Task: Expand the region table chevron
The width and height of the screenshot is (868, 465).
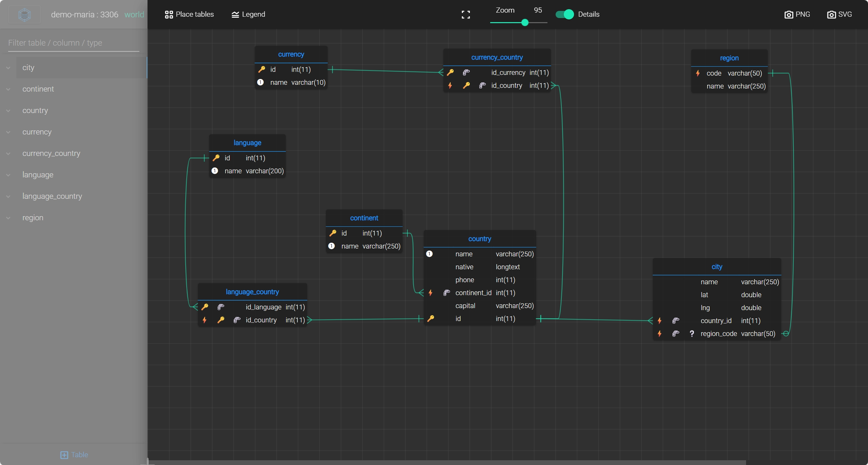Action: [8, 218]
